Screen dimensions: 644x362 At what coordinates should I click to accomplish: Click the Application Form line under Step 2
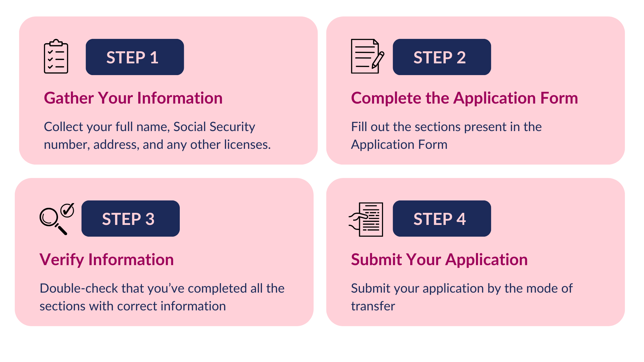399,145
